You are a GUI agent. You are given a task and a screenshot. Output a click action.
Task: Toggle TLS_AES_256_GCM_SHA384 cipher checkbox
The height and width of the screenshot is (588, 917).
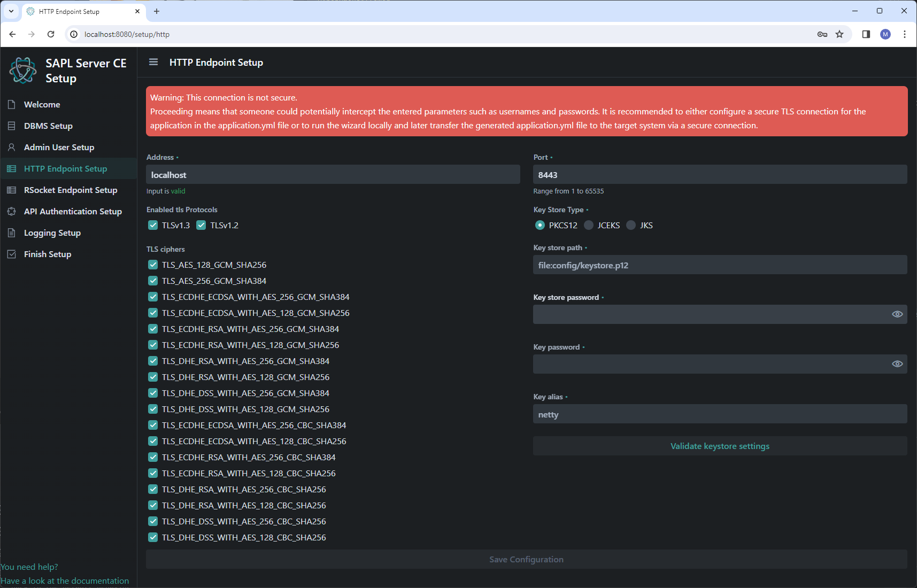[x=153, y=281]
